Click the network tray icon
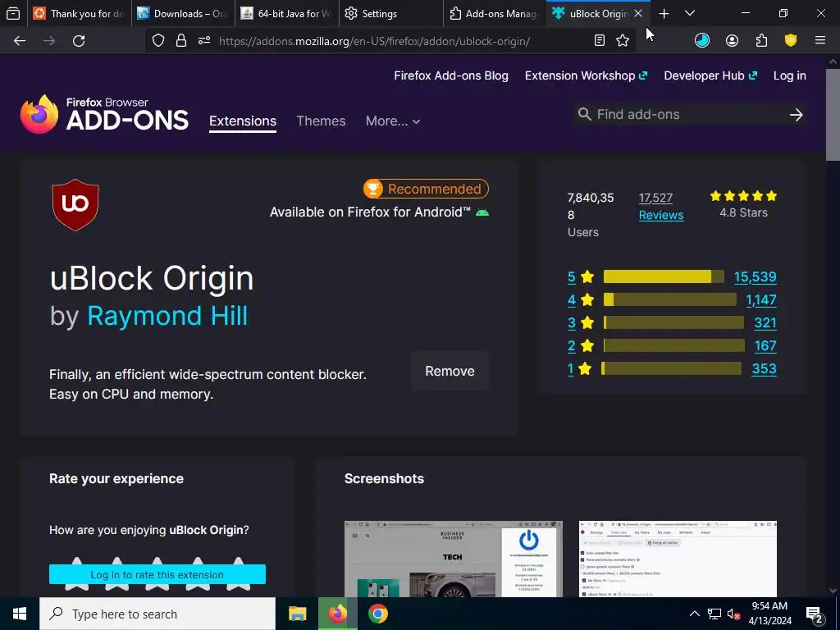Screen dimensions: 840x630 click(714, 614)
